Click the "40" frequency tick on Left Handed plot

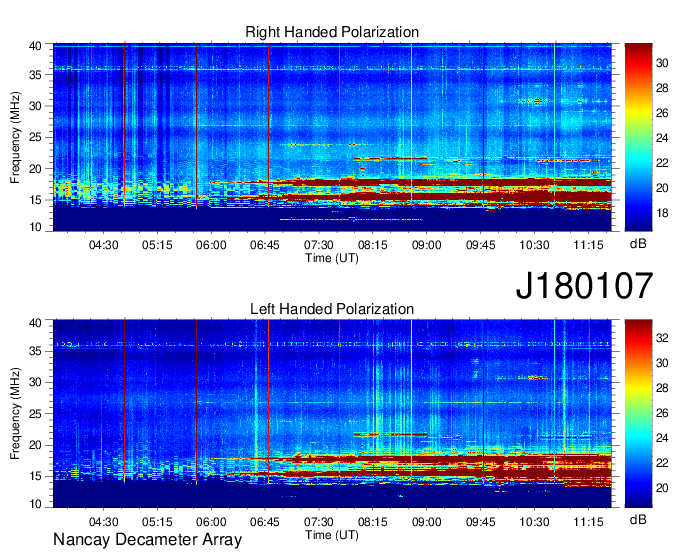[x=35, y=323]
